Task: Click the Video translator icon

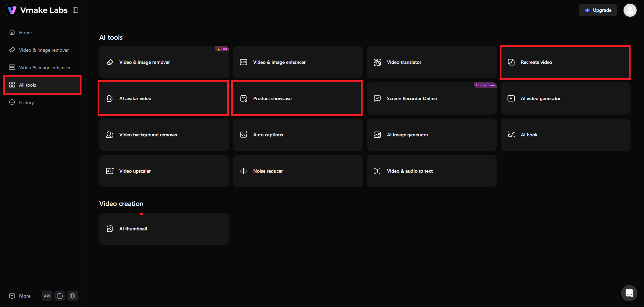Action: point(377,62)
